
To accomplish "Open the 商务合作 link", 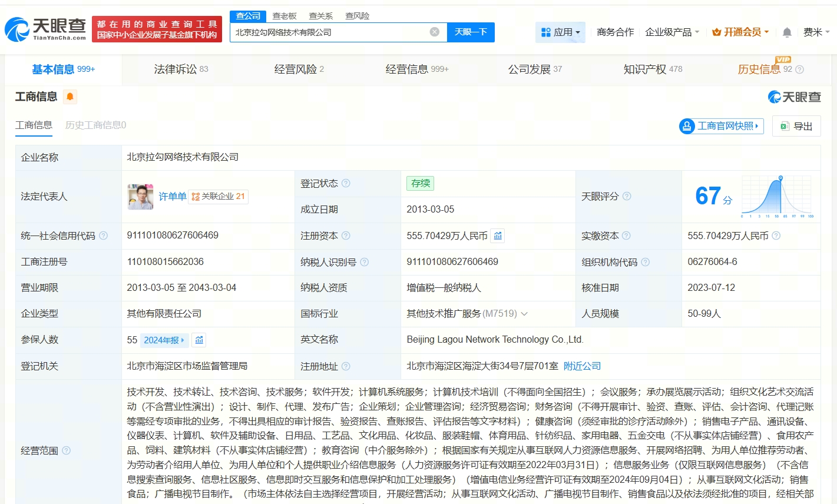I will pyautogui.click(x=615, y=32).
